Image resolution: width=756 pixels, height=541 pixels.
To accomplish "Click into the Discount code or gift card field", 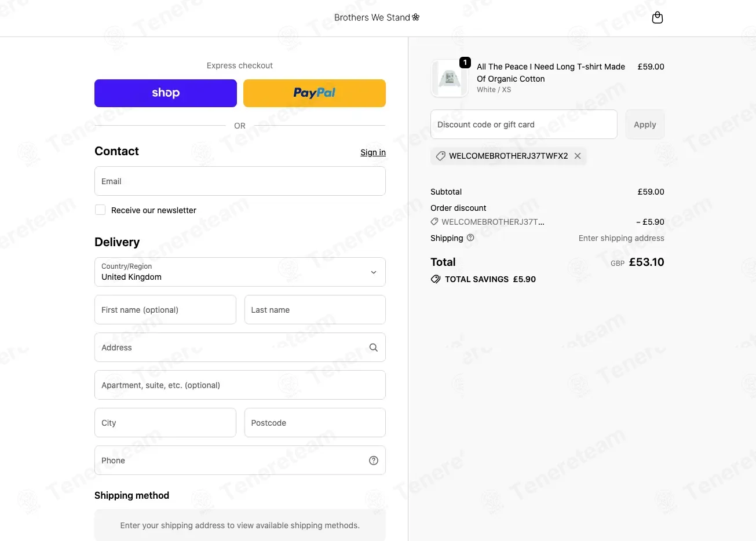I will (524, 125).
